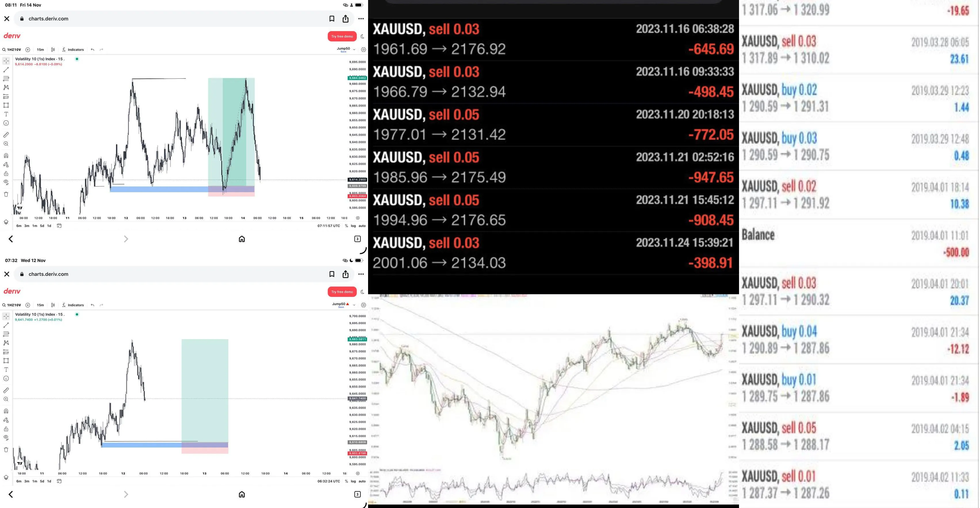Toggle log scale in the upper chart
The height and width of the screenshot is (508, 980).
(x=353, y=226)
